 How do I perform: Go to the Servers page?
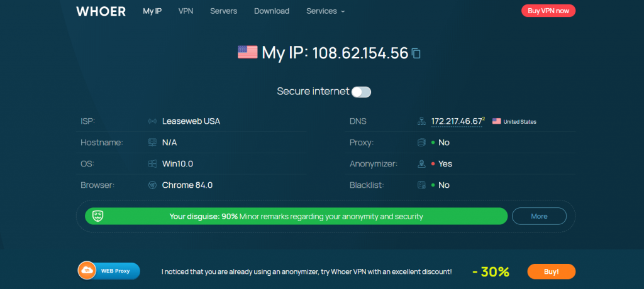coord(223,11)
